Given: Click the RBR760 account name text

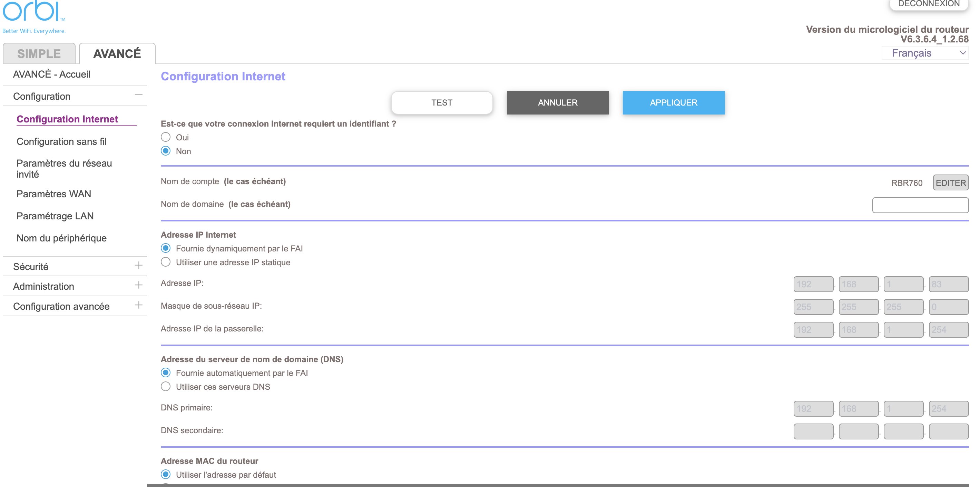Looking at the screenshot, I should coord(906,183).
